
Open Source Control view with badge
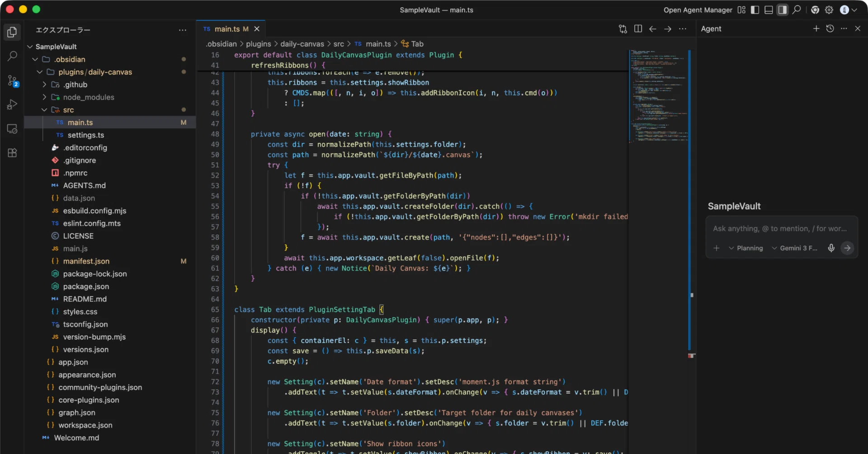tap(12, 81)
